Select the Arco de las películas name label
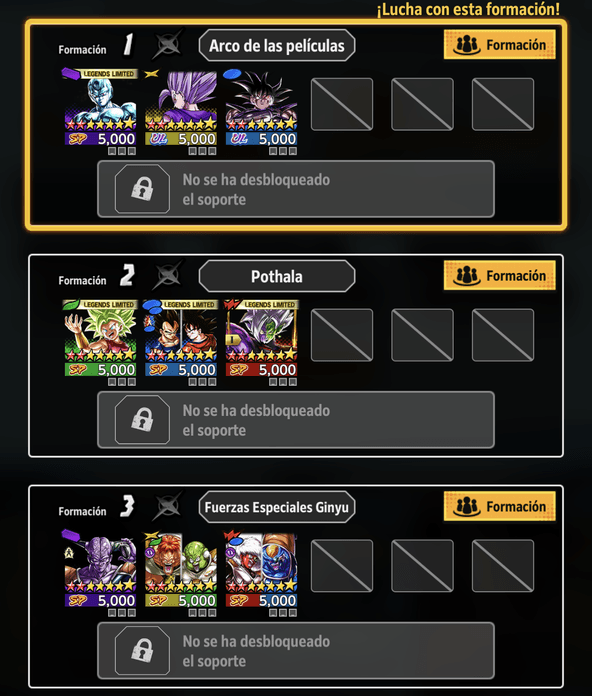Image resolution: width=592 pixels, height=696 pixels. (x=277, y=45)
